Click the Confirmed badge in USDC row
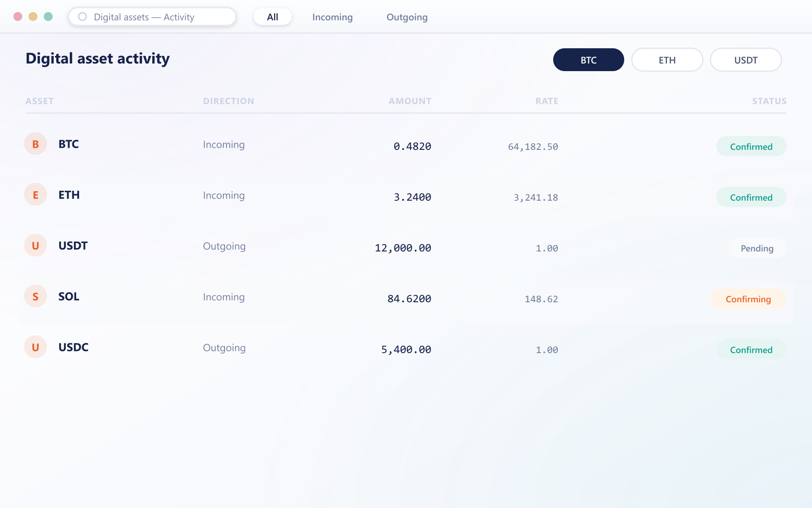This screenshot has width=812, height=508. click(x=751, y=350)
